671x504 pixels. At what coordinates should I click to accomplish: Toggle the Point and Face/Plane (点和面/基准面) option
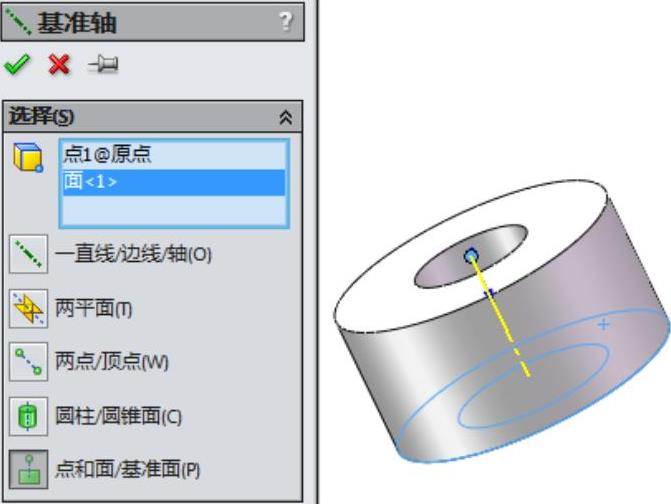(28, 469)
